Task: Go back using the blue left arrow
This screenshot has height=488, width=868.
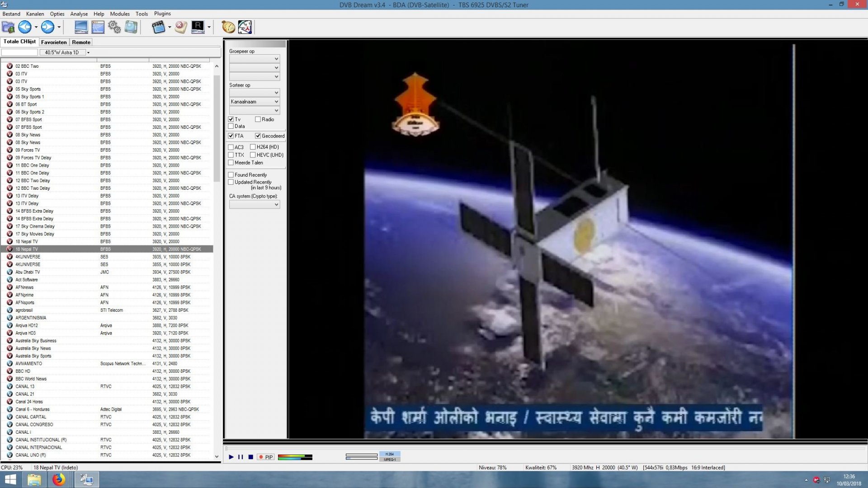Action: coord(25,27)
